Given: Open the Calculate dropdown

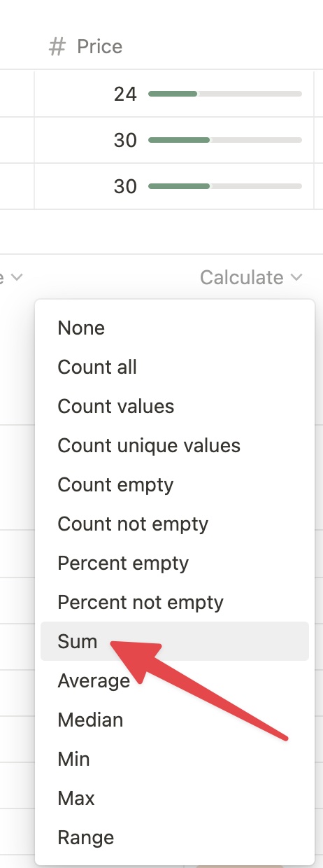Looking at the screenshot, I should [x=251, y=278].
